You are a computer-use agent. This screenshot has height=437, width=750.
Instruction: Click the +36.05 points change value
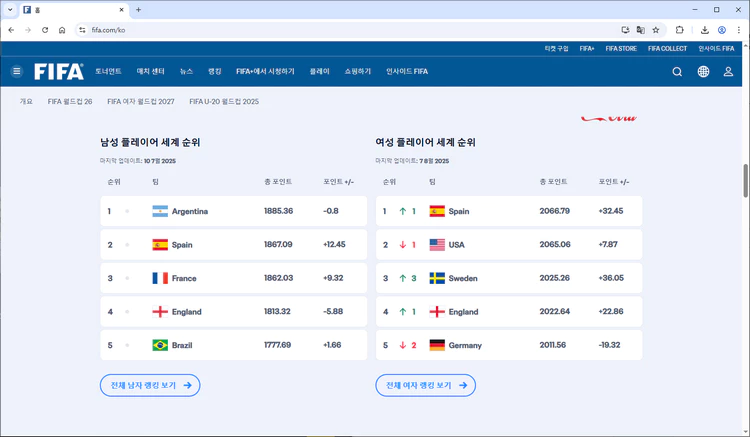click(x=611, y=278)
